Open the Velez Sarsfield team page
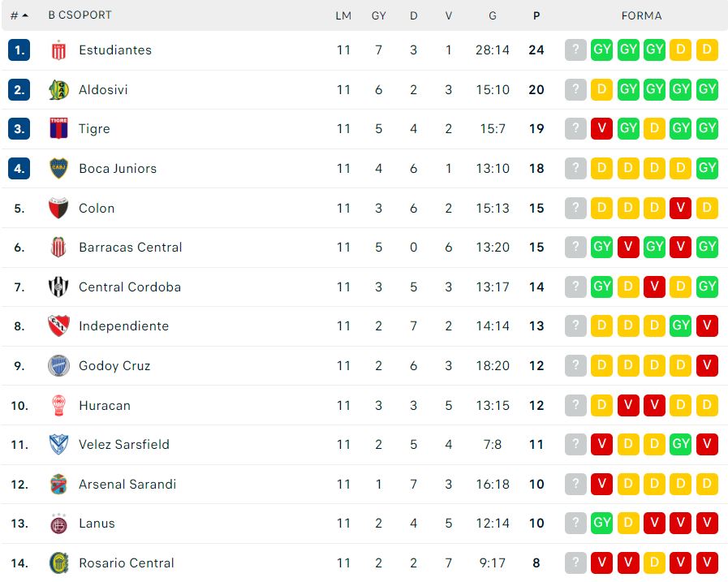The height and width of the screenshot is (582, 728). coord(123,445)
